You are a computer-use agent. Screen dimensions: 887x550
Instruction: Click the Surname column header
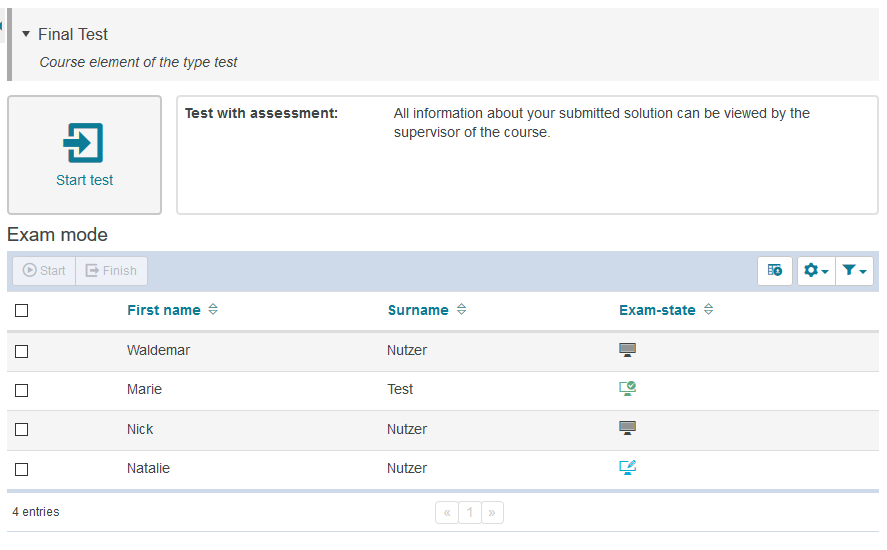pyautogui.click(x=417, y=310)
